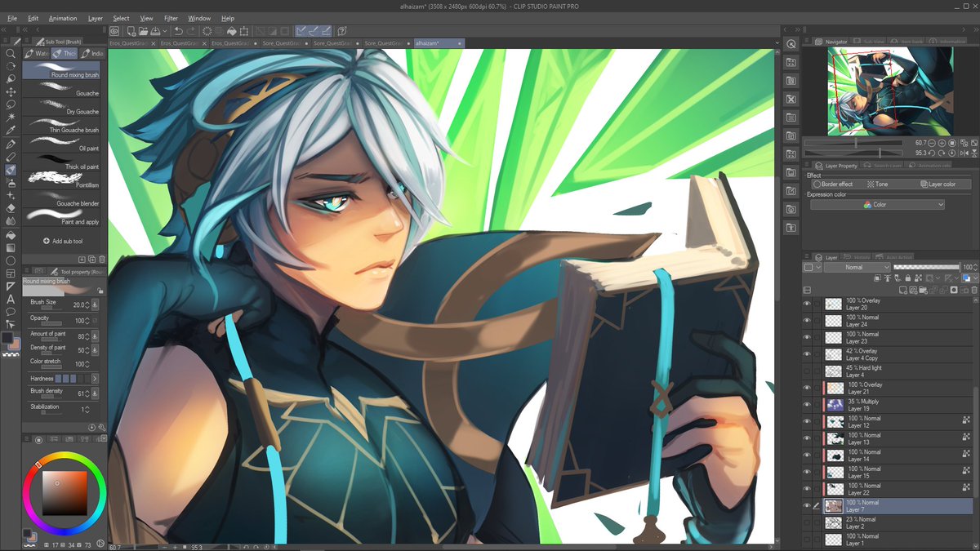Select the Zoom magnifier tool
The height and width of the screenshot is (551, 980).
[11, 53]
